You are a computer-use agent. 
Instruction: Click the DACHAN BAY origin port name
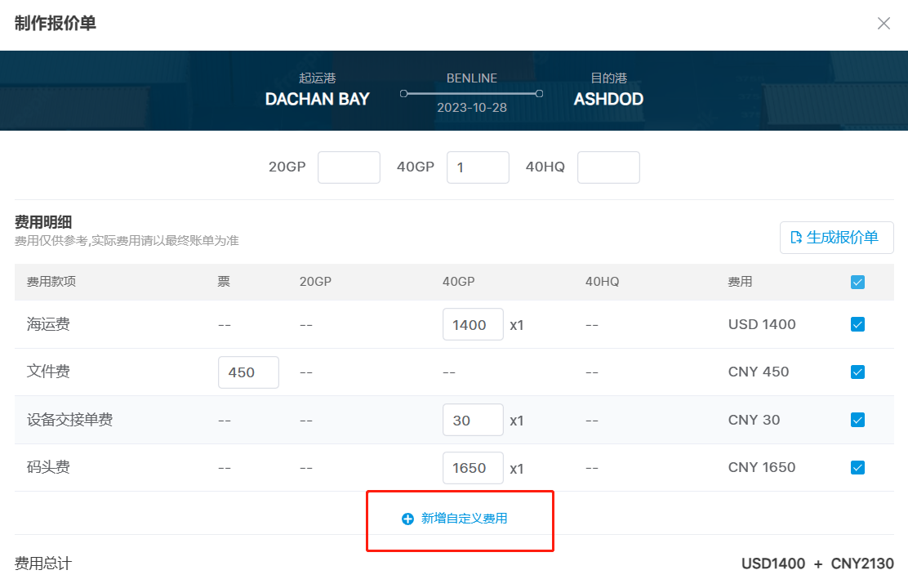(x=318, y=100)
